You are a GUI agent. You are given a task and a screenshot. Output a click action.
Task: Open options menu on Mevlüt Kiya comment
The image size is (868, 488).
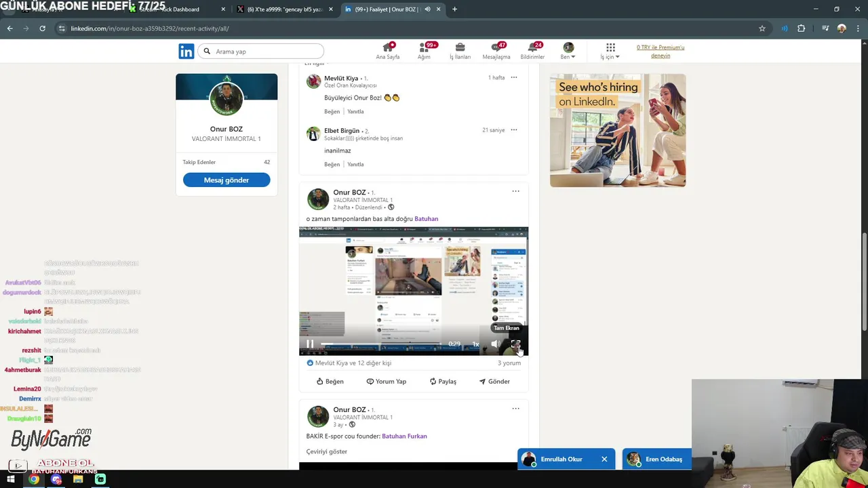(x=514, y=77)
